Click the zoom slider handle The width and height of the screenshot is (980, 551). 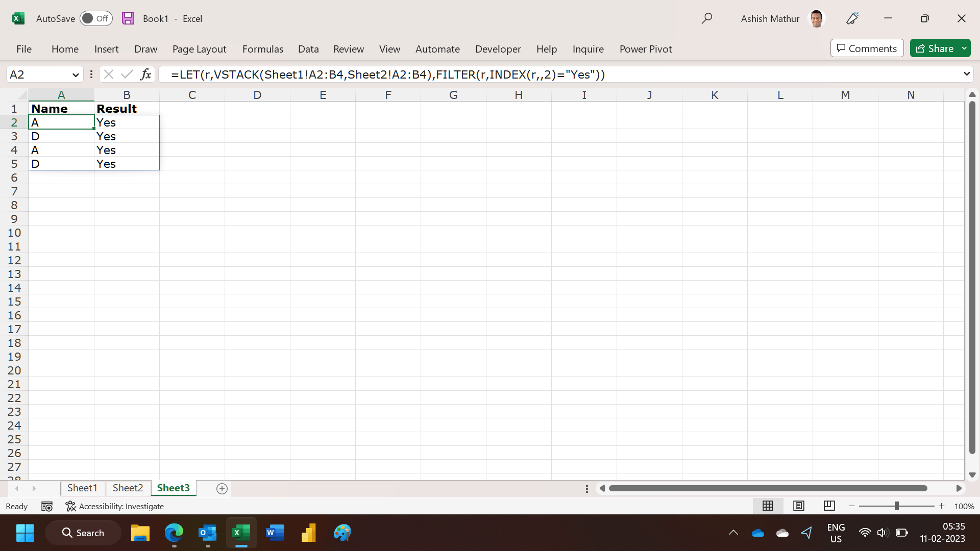(896, 506)
